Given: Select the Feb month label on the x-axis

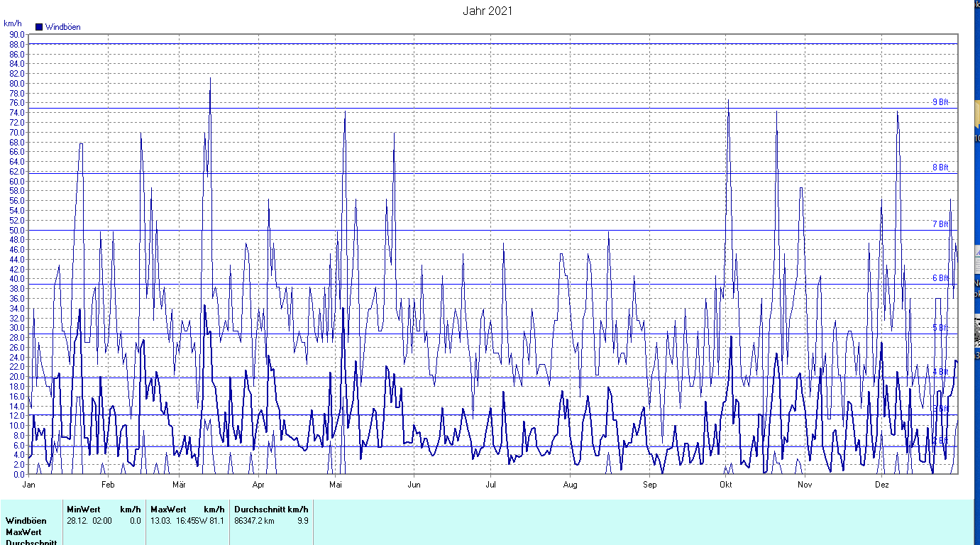Looking at the screenshot, I should [108, 485].
